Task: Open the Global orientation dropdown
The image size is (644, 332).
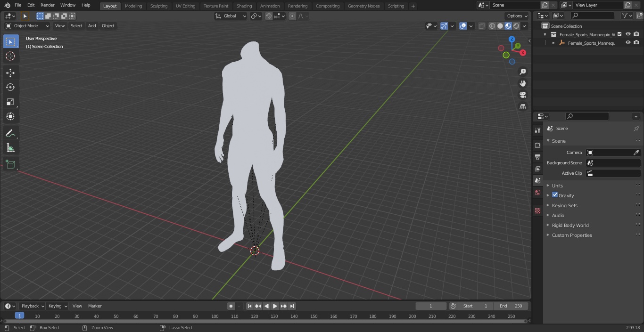Action: (x=231, y=16)
